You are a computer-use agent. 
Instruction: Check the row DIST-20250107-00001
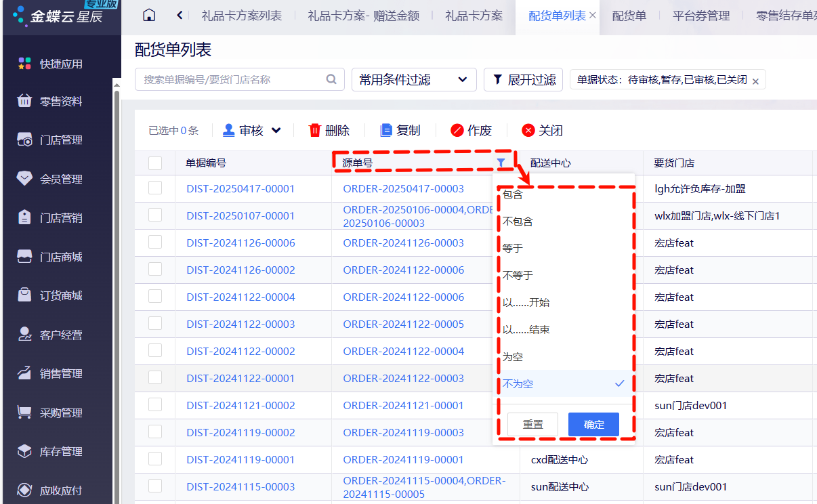coord(155,215)
